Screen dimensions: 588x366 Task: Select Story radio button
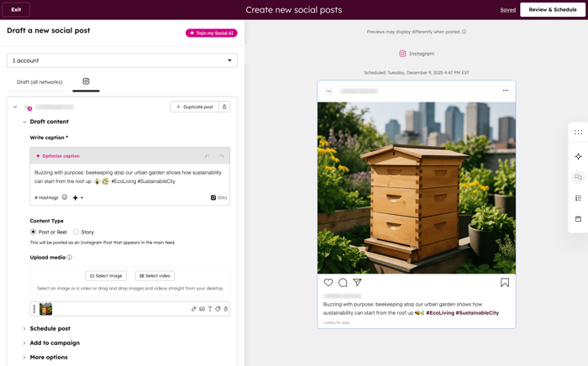(x=76, y=232)
